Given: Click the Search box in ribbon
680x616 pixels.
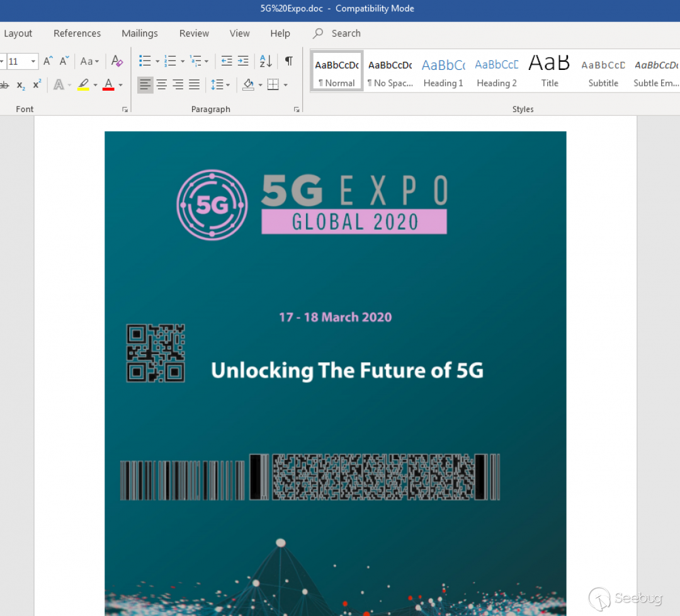Looking at the screenshot, I should click(346, 33).
